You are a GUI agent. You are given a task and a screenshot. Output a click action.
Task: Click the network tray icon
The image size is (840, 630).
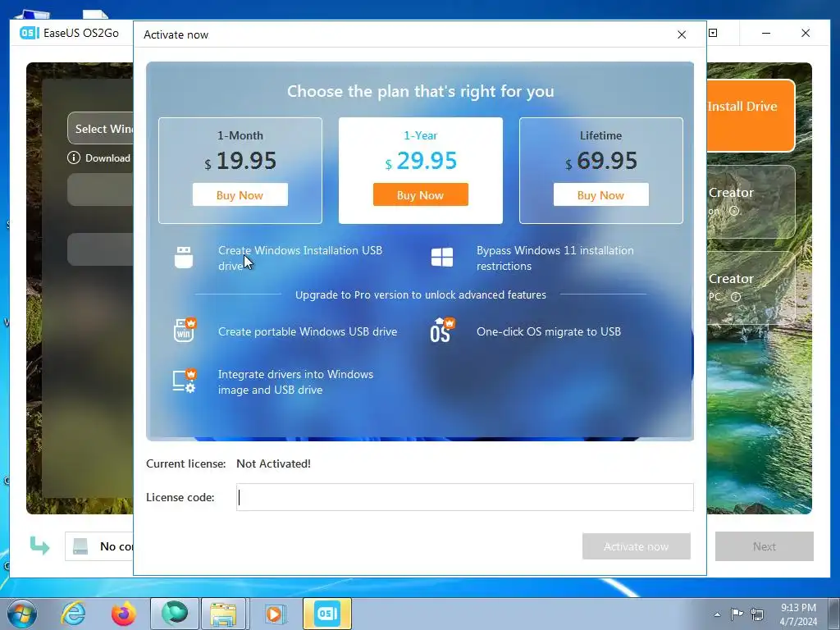click(757, 614)
